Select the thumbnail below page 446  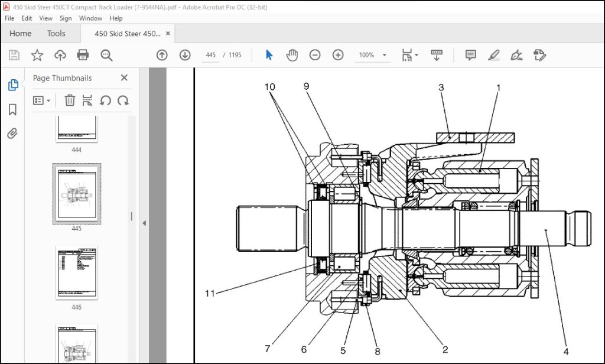[x=77, y=343]
